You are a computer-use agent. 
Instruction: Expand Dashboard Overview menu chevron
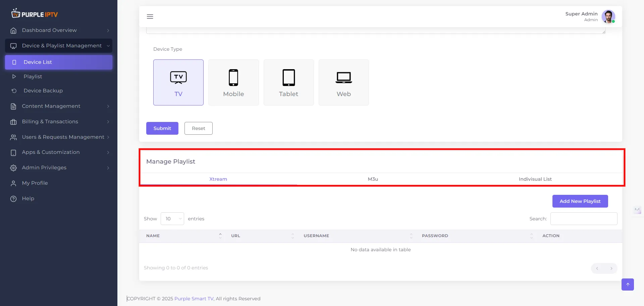[x=108, y=31]
